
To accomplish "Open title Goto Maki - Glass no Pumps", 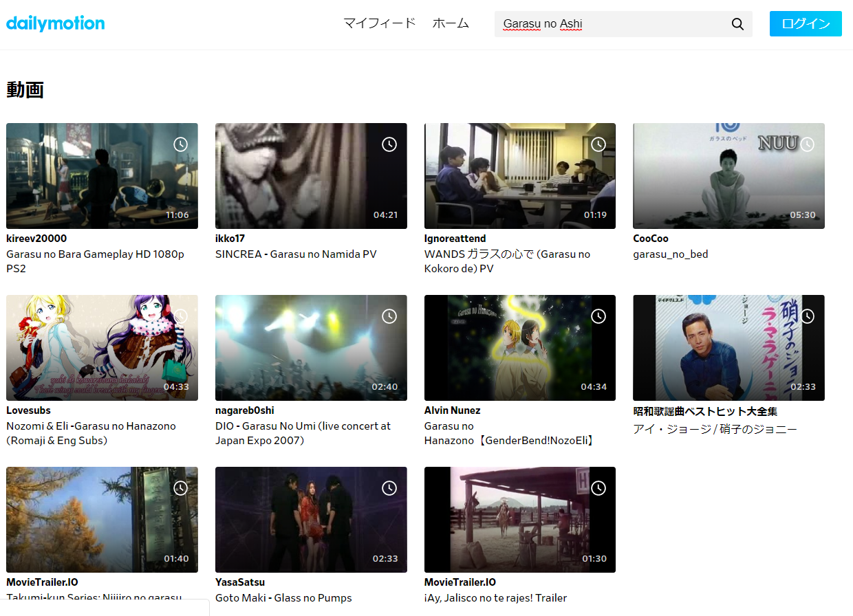I will [x=283, y=598].
